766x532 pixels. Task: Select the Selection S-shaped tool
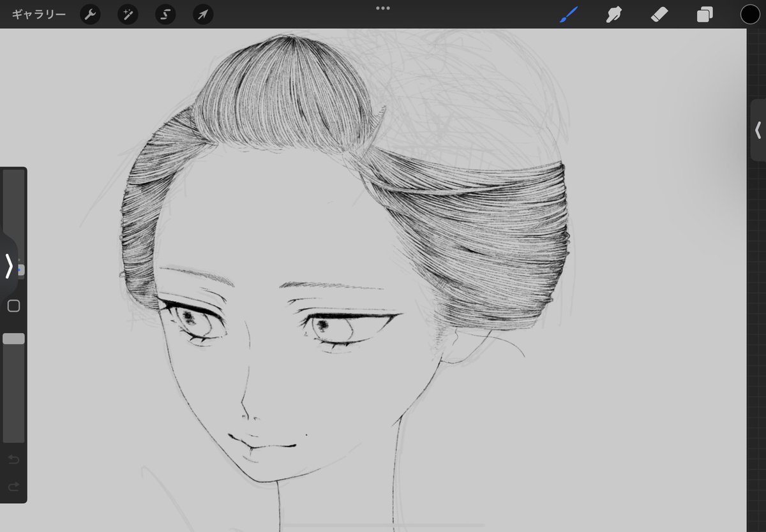pyautogui.click(x=165, y=14)
